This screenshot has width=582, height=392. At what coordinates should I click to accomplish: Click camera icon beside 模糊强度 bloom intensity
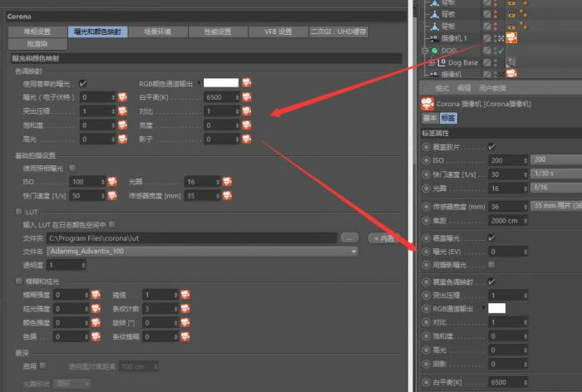[96, 295]
